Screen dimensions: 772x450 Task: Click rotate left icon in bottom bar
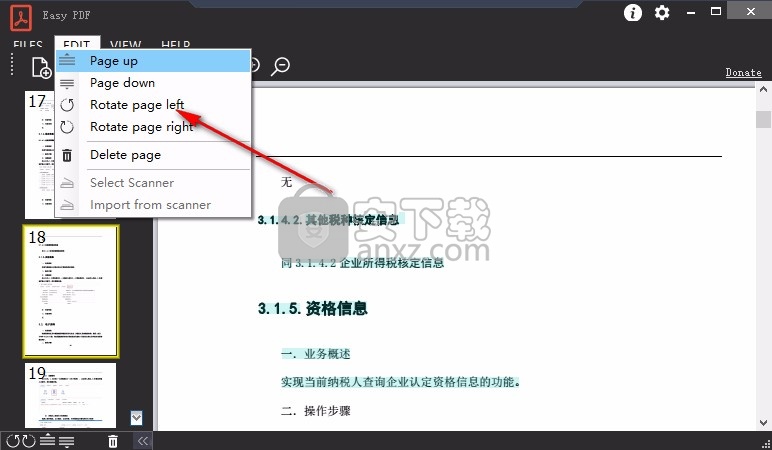13,441
